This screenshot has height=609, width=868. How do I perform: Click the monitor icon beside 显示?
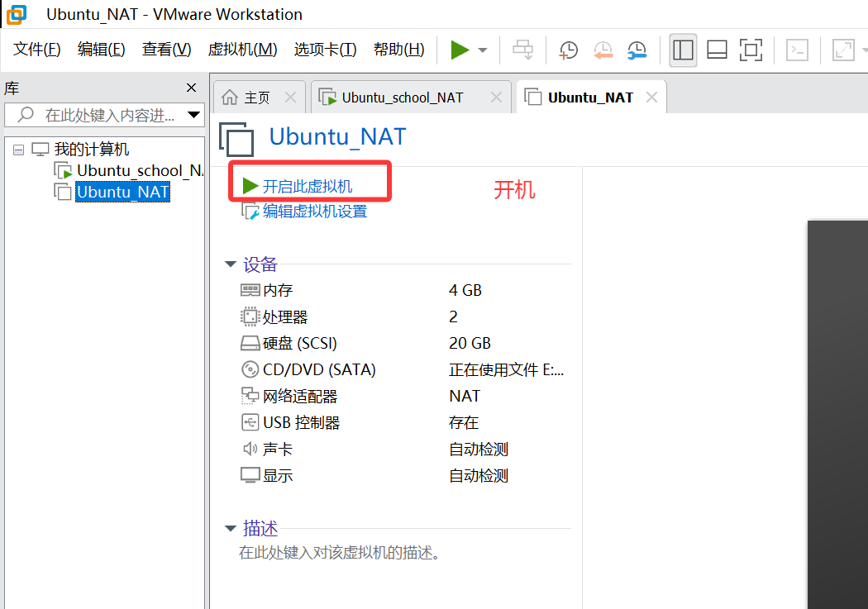[250, 475]
